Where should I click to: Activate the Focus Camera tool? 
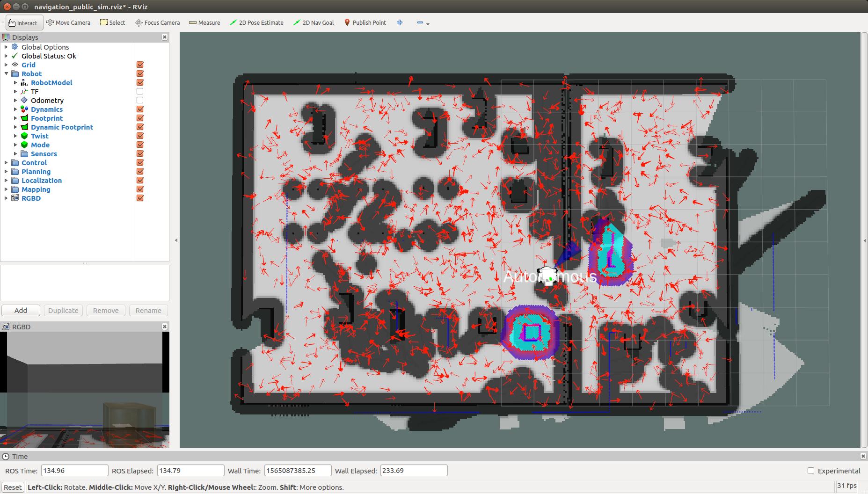point(157,22)
